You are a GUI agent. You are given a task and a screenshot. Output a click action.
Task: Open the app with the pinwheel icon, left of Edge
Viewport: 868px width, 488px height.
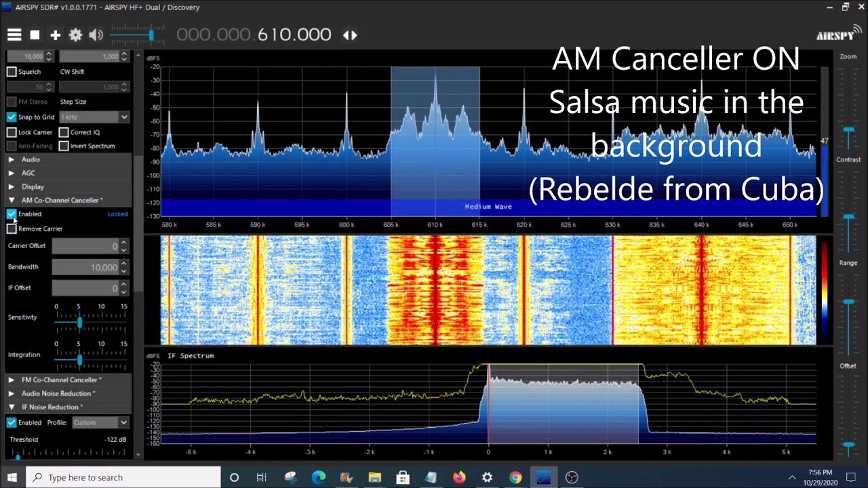tap(290, 477)
